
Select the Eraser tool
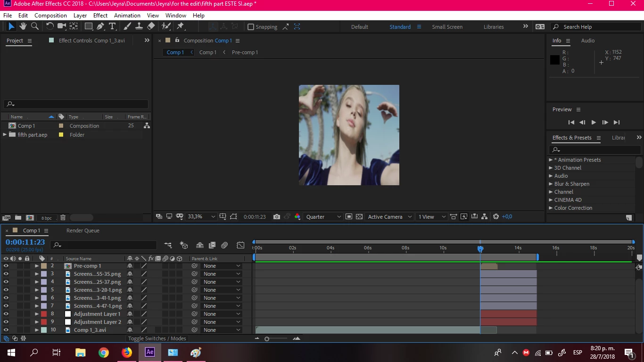point(151,26)
